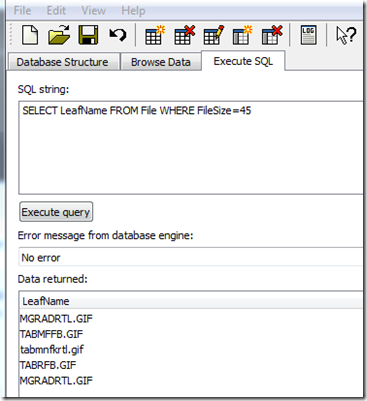Click the No error message field
This screenshot has height=401, width=367.
point(191,257)
